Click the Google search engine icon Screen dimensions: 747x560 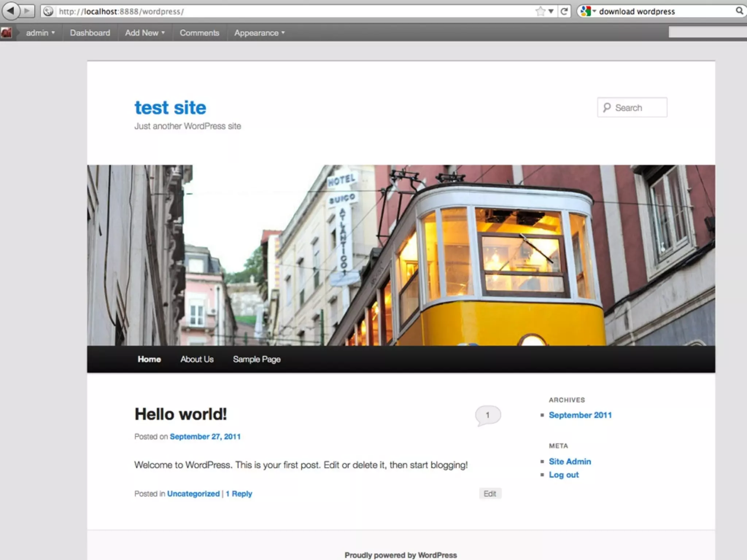pos(585,11)
